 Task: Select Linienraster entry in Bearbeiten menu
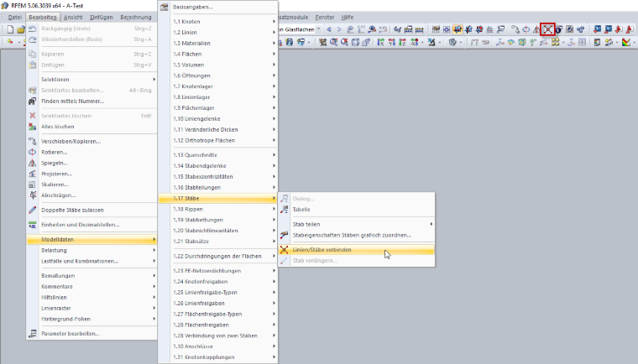[92, 309]
